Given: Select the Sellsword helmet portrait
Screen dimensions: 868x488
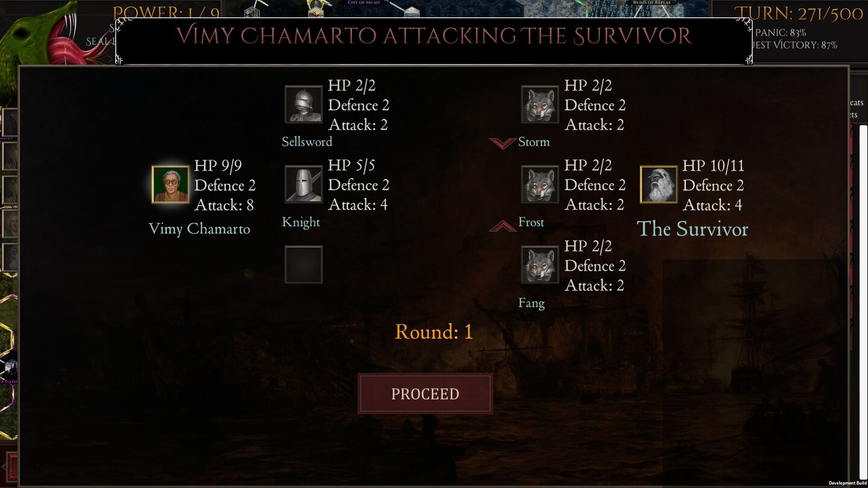Looking at the screenshot, I should click(303, 104).
